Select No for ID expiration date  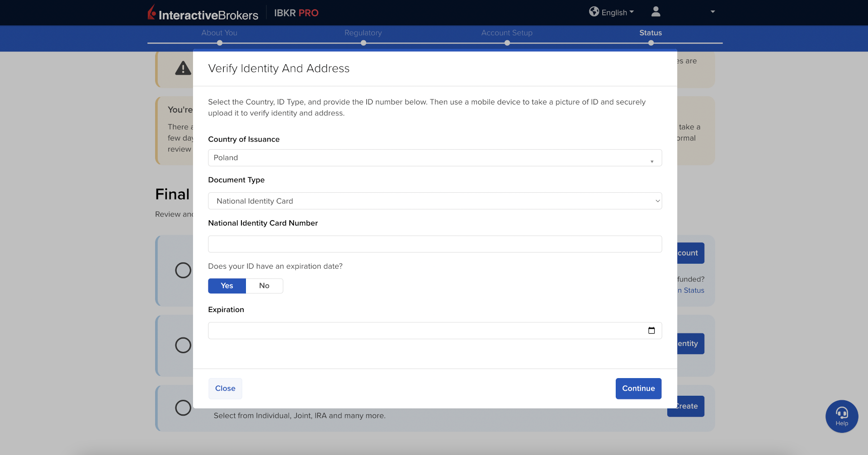264,286
